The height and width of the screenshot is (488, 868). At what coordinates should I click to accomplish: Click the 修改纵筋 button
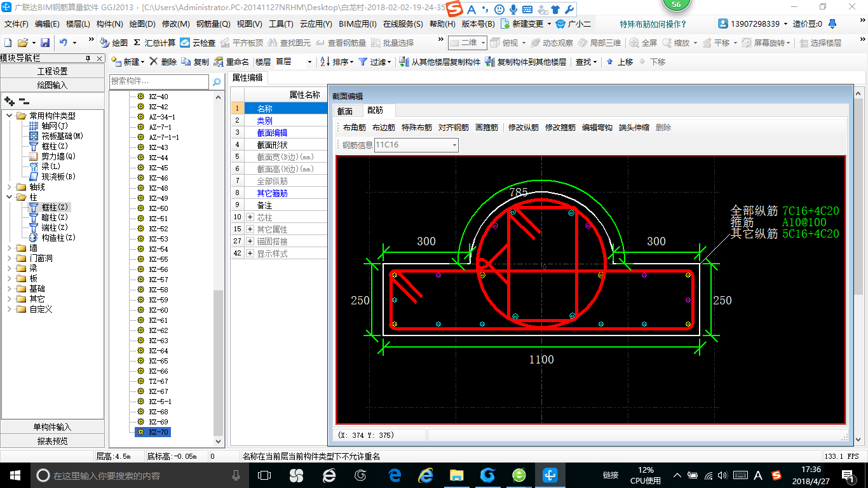pos(524,128)
